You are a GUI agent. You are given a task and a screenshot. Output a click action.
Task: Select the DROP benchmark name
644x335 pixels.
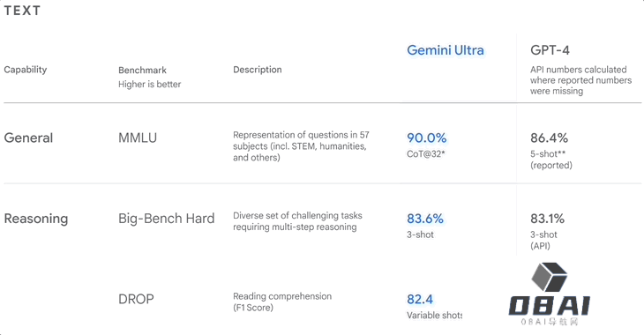point(136,299)
